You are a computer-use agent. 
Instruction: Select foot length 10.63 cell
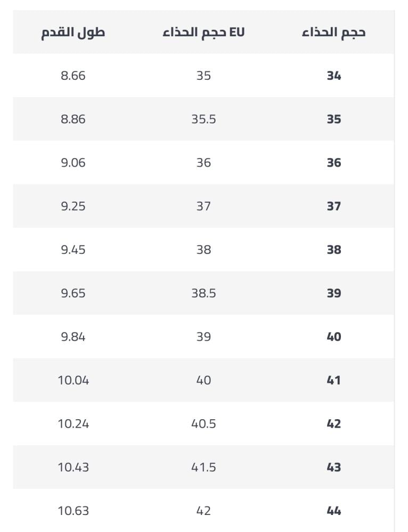(73, 511)
